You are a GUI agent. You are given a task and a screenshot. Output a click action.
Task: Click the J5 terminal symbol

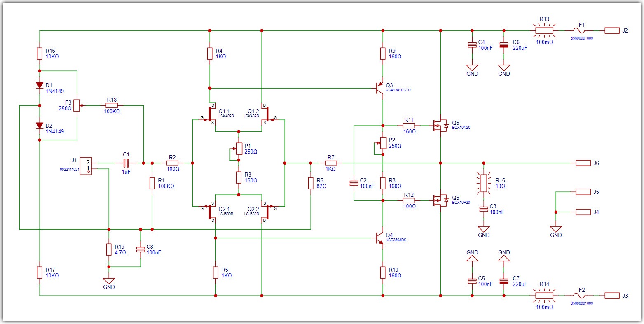[x=583, y=192]
